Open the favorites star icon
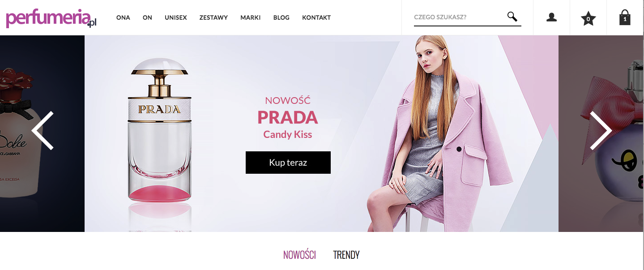This screenshot has width=644, height=270. [x=588, y=18]
